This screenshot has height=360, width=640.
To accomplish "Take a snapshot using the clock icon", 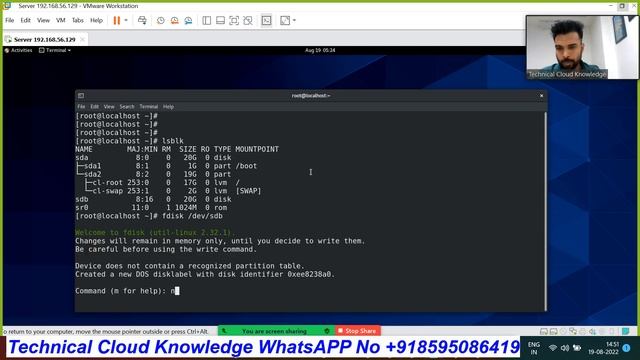I will point(161,20).
